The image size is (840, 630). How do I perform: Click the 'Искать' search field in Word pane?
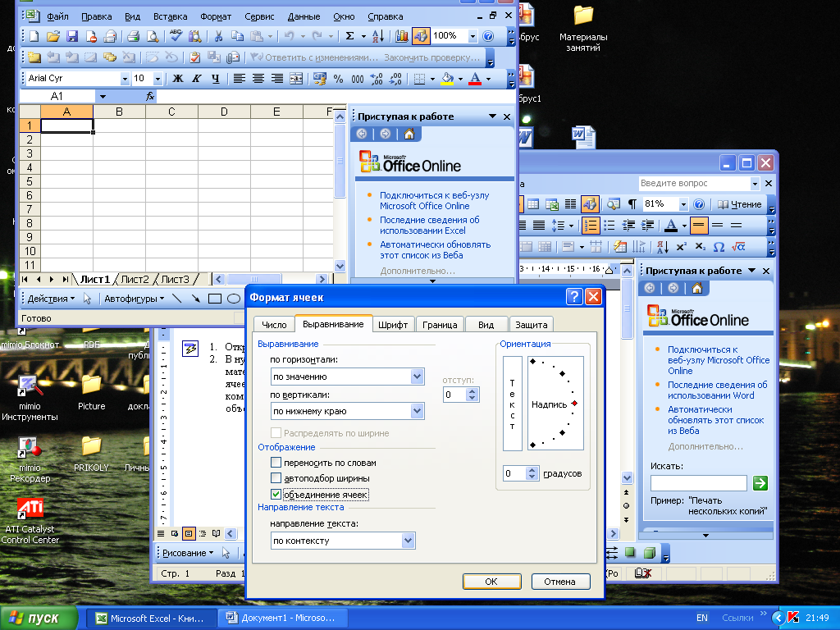coord(699,483)
